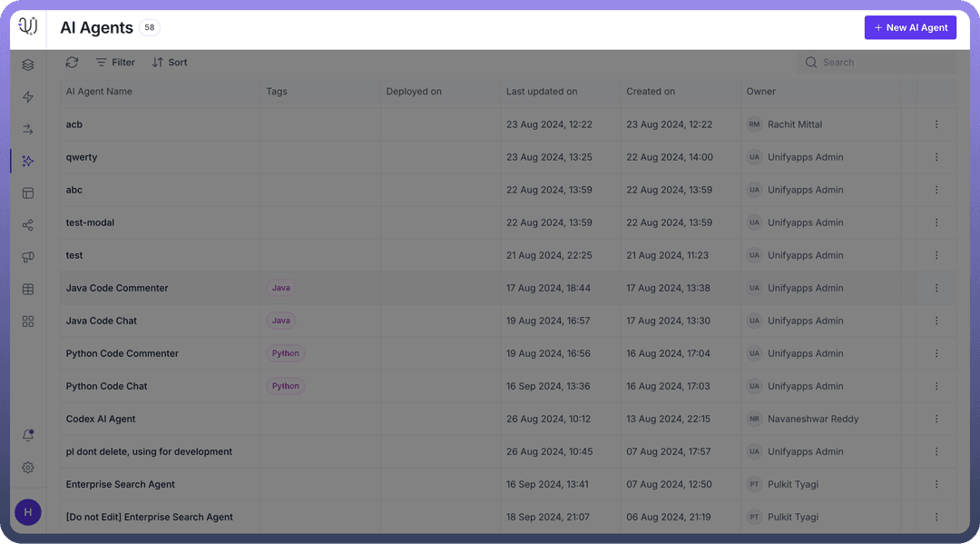
Task: Click the New AI Agent button
Action: click(910, 27)
